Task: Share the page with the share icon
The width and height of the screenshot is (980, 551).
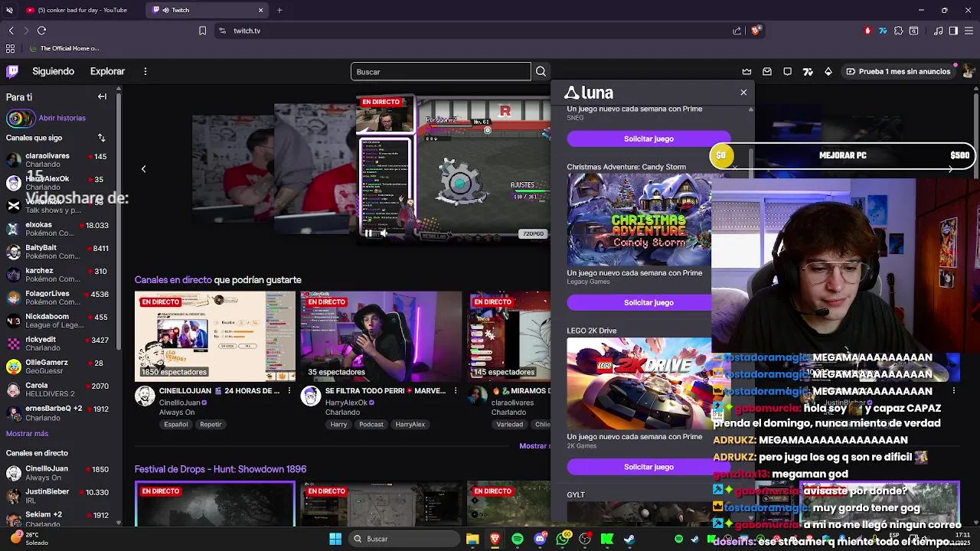Action: coord(737,31)
